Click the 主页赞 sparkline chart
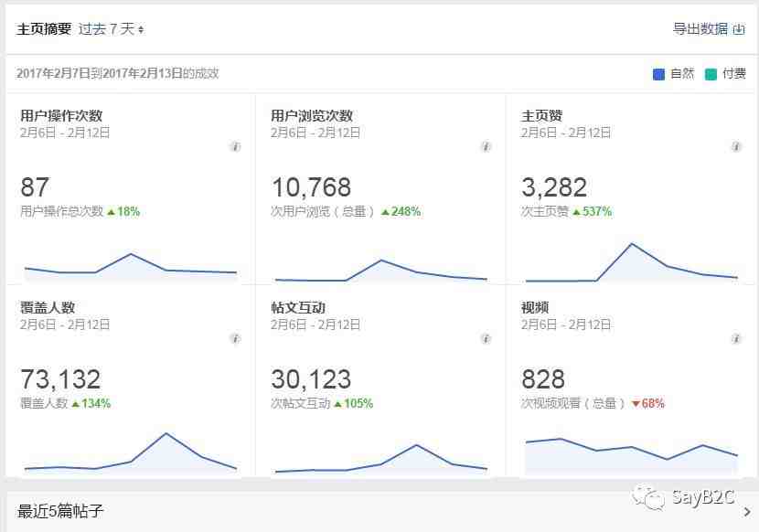Screen dimensions: 759x532 click(631, 262)
